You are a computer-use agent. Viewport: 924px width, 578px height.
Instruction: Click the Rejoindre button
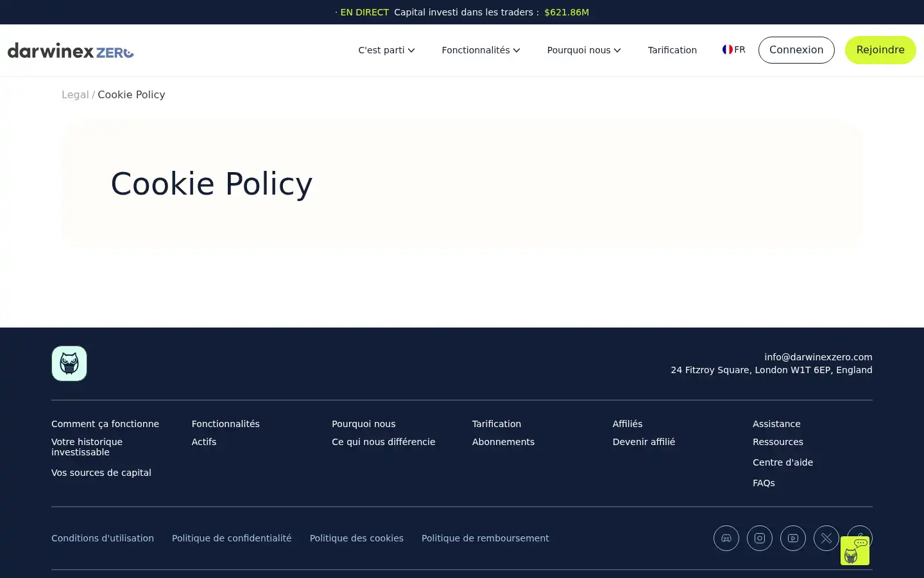[880, 50]
